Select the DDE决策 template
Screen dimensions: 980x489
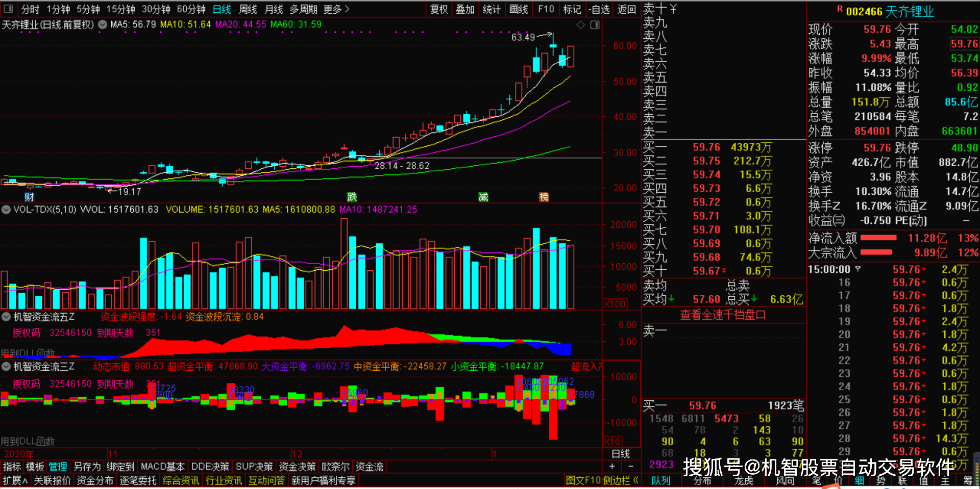click(x=210, y=467)
